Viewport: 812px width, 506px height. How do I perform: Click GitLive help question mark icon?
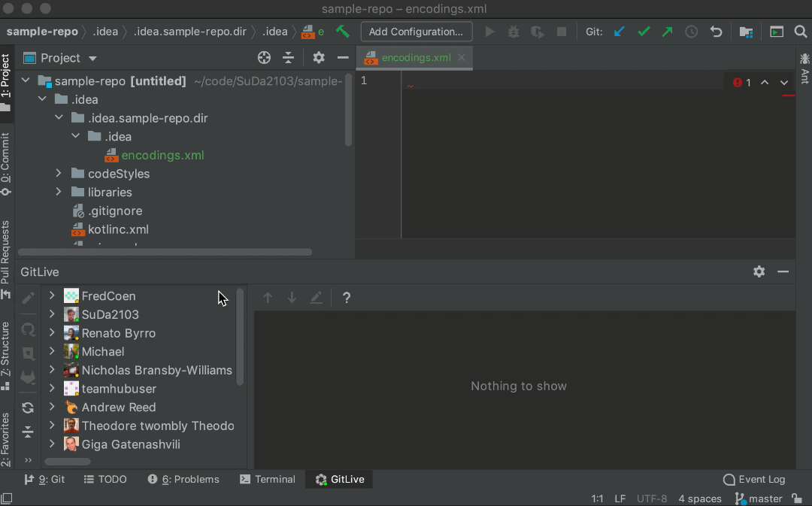[x=347, y=297]
